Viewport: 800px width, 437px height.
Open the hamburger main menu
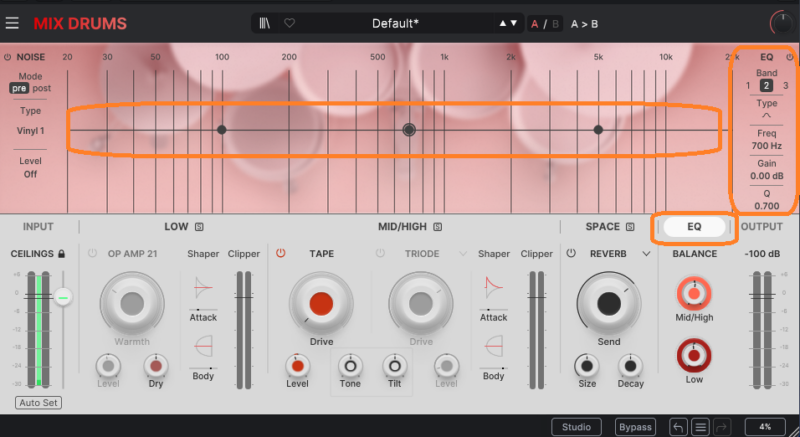click(x=12, y=22)
